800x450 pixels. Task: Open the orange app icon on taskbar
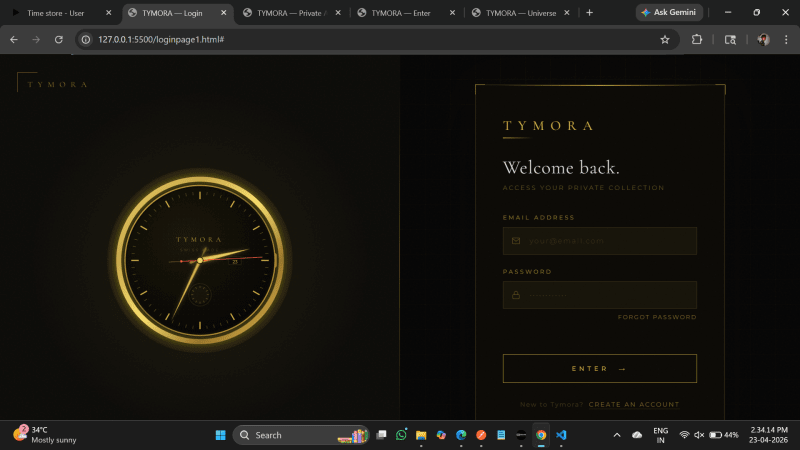tap(481, 435)
